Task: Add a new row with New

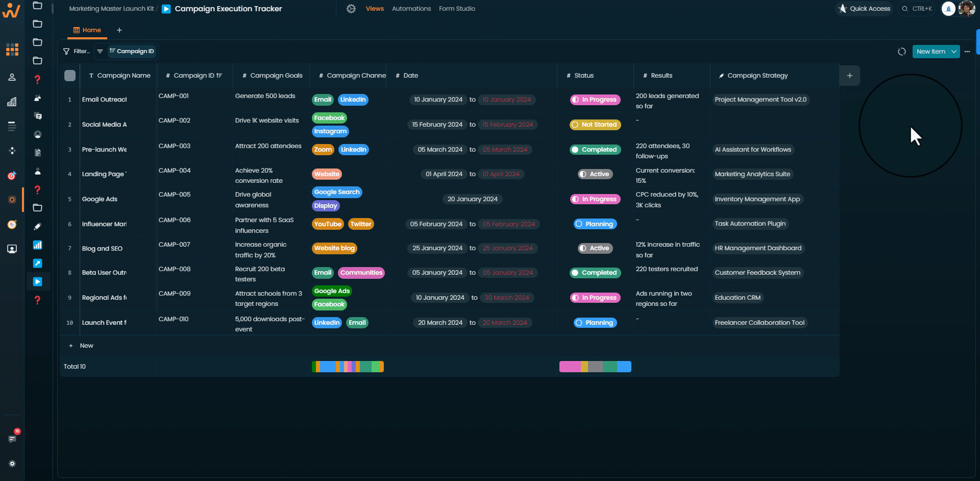Action: (x=81, y=346)
